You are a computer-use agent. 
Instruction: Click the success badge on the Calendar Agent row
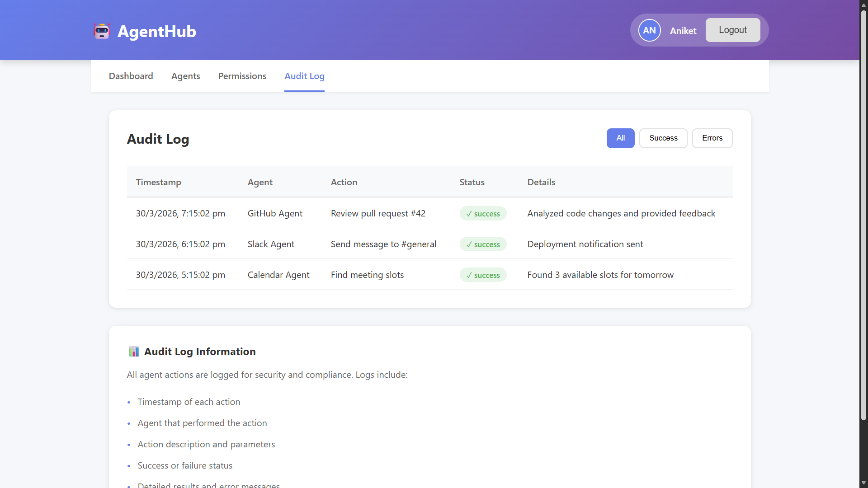tap(483, 275)
